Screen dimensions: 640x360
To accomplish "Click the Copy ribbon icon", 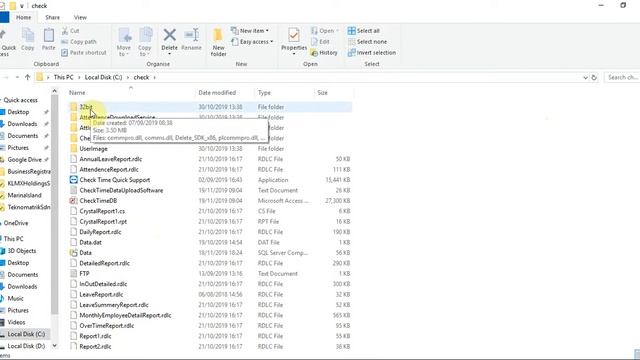I will click(x=28, y=39).
